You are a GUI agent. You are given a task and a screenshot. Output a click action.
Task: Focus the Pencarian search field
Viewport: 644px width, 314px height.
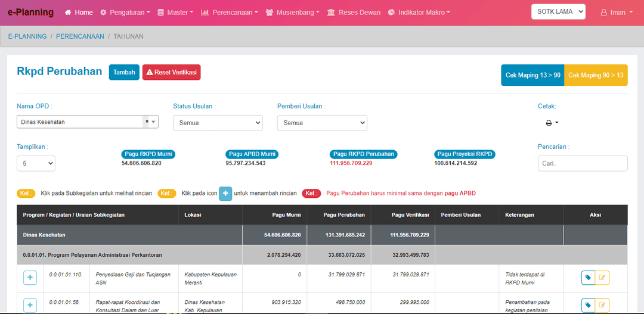(583, 163)
